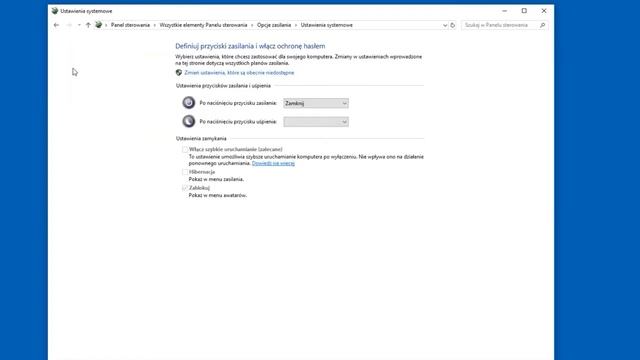640x360 pixels.
Task: Click the Ustawienia zamykania section label
Action: [x=201, y=138]
